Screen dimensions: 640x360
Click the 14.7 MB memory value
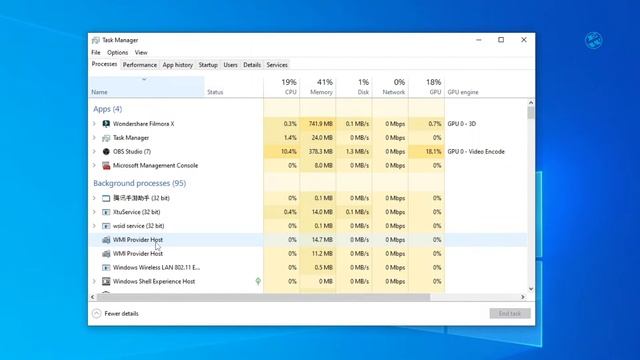point(322,240)
